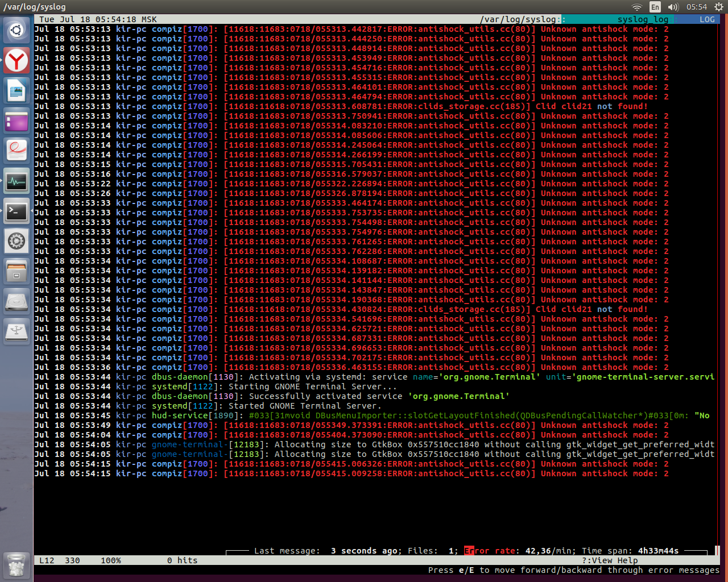Image resolution: width=728 pixels, height=582 pixels.
Task: Select the log line stamped 055349.373391
Action: 351,425
